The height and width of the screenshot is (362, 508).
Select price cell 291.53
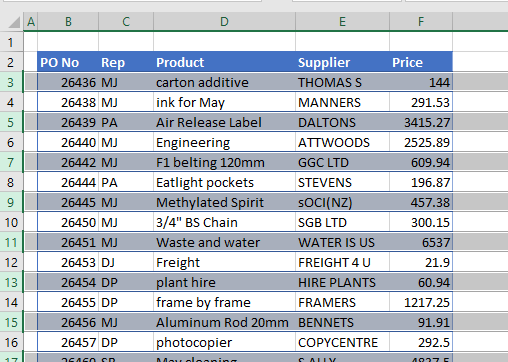(x=421, y=102)
